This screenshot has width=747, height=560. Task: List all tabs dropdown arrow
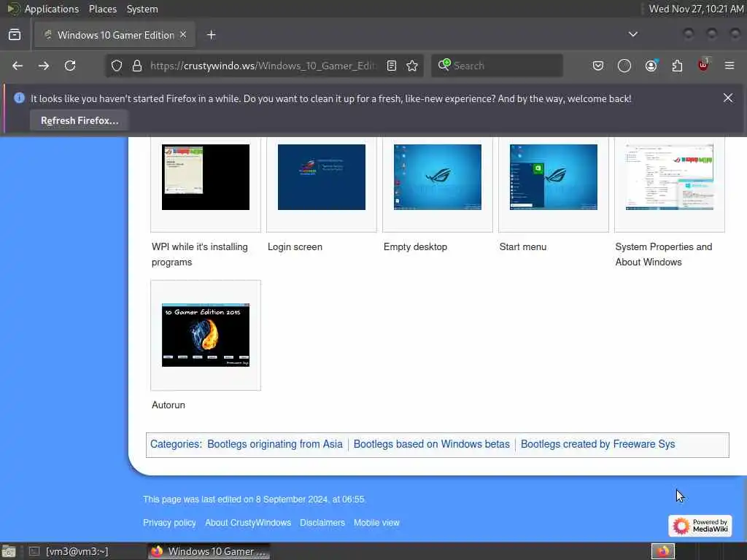point(632,34)
